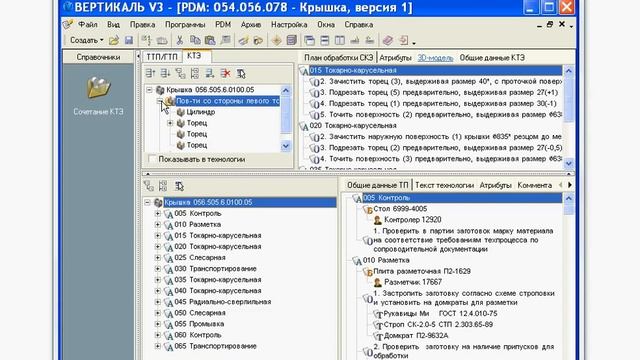Select the Домкрат П2-9632А row

[x=416, y=336]
